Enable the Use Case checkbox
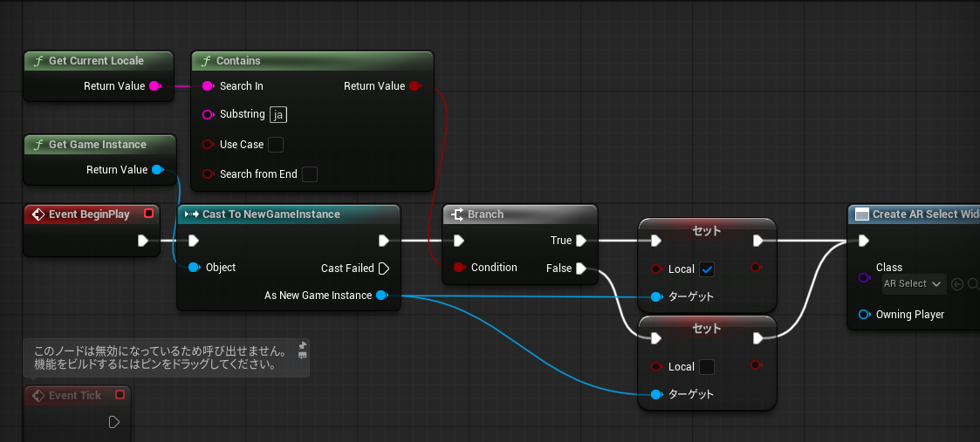Screen dimensions: 980x442 click(x=276, y=145)
